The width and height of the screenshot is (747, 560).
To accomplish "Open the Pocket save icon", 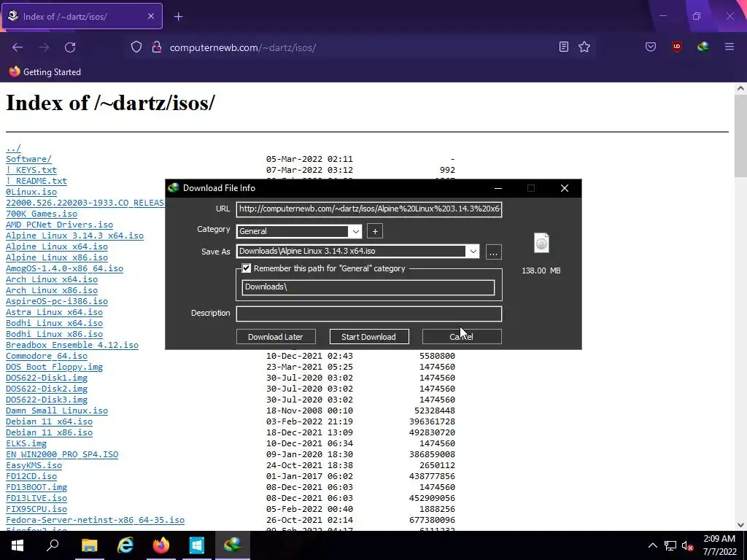I will point(651,47).
